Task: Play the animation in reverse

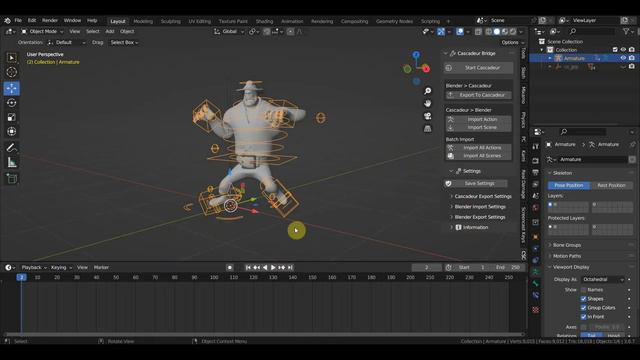Action: pos(265,267)
